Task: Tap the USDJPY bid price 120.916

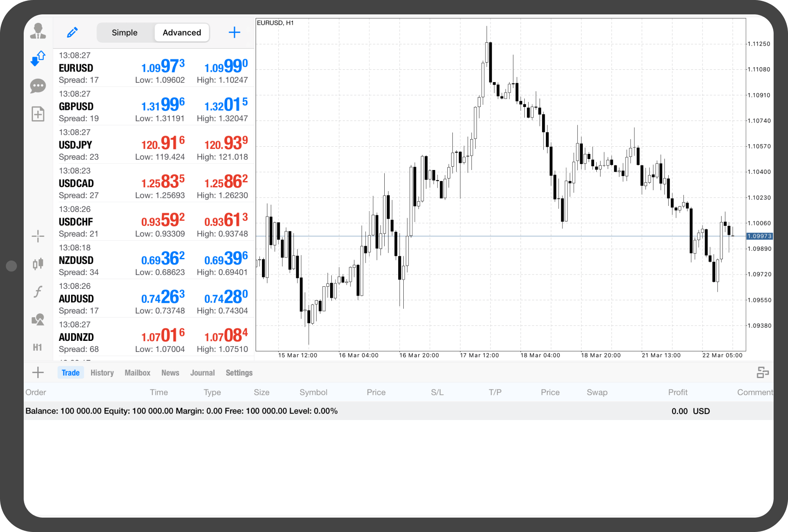Action: (163, 144)
